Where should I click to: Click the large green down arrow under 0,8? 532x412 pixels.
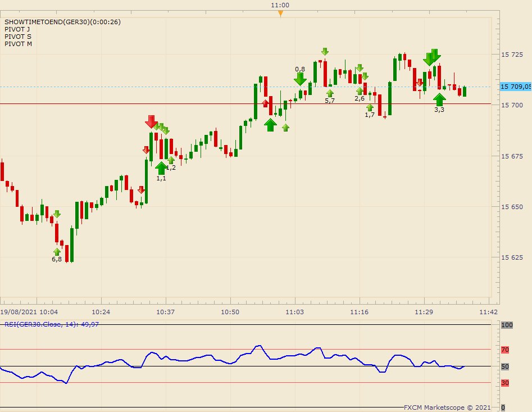tap(300, 79)
